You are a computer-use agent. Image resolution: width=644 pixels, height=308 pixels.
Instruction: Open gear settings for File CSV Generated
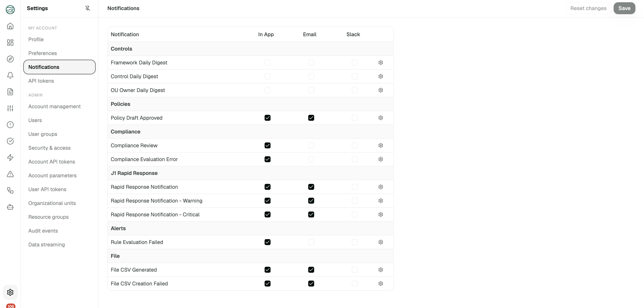coord(381,270)
